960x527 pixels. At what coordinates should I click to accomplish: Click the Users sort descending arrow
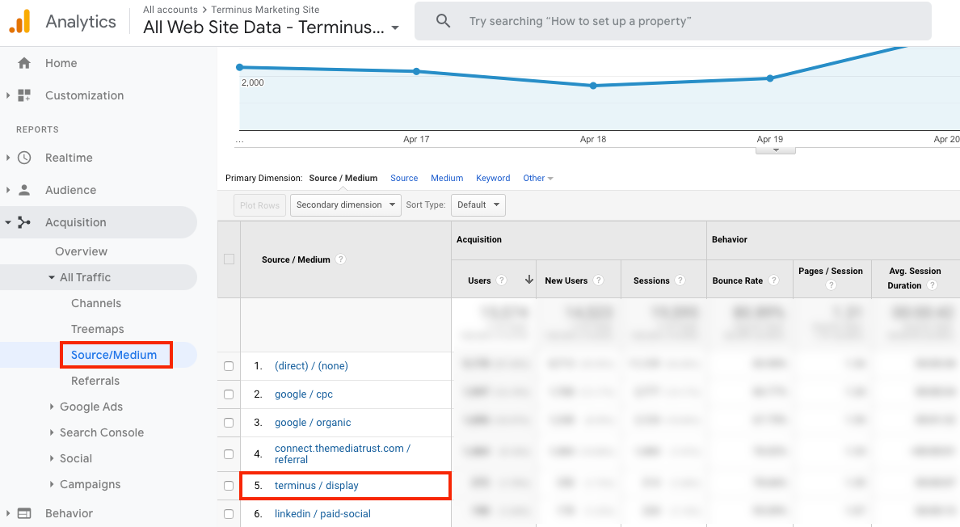pyautogui.click(x=528, y=280)
